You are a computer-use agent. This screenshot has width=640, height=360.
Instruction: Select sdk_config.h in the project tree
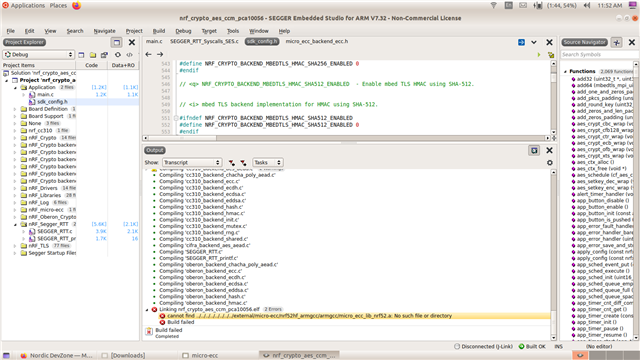pyautogui.click(x=52, y=102)
